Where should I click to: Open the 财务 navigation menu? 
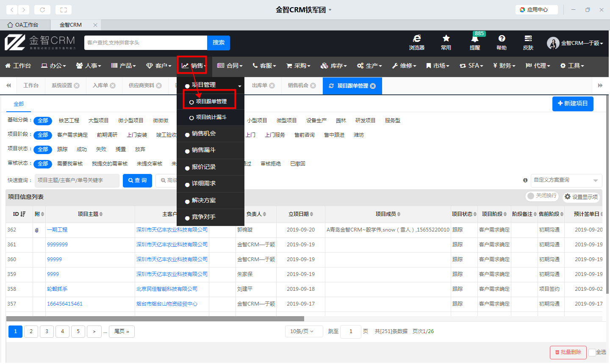[504, 66]
